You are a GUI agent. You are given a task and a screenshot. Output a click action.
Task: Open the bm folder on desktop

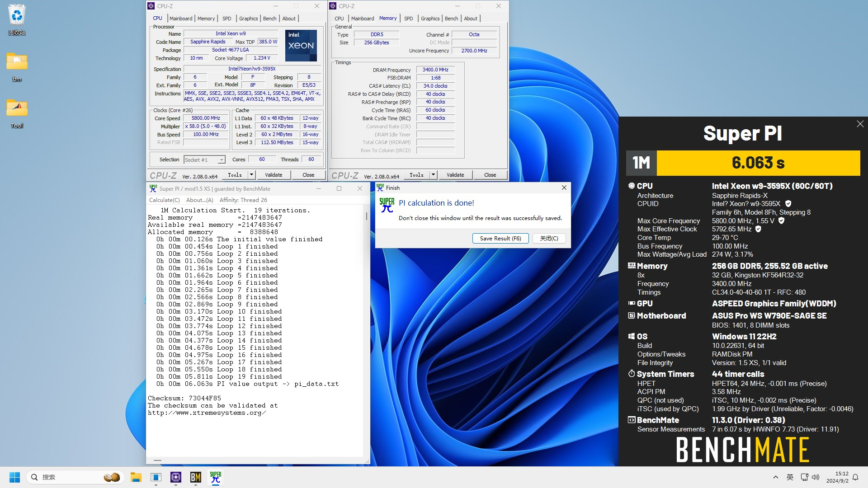point(17,67)
